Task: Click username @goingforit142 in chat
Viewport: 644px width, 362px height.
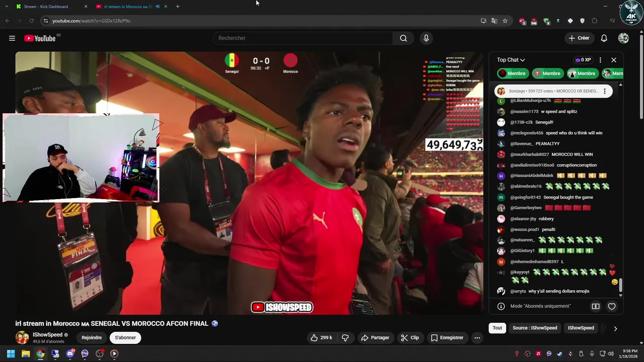Action: pos(525,198)
